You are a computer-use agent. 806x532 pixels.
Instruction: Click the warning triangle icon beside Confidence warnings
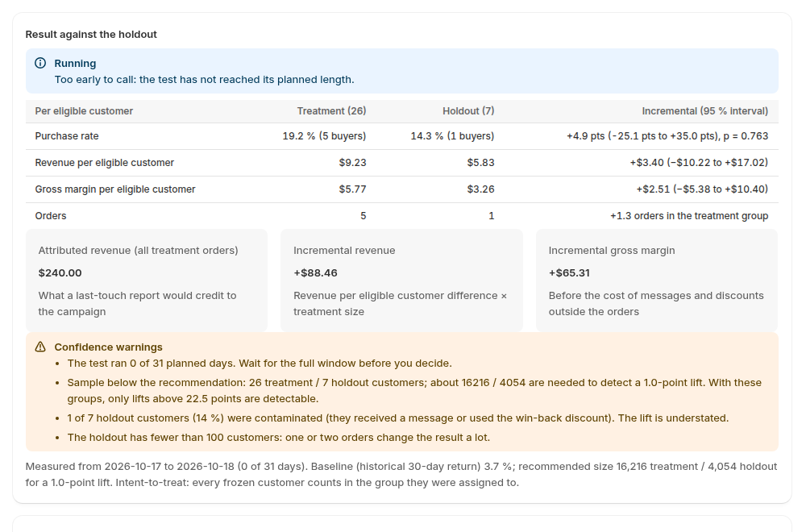click(40, 347)
